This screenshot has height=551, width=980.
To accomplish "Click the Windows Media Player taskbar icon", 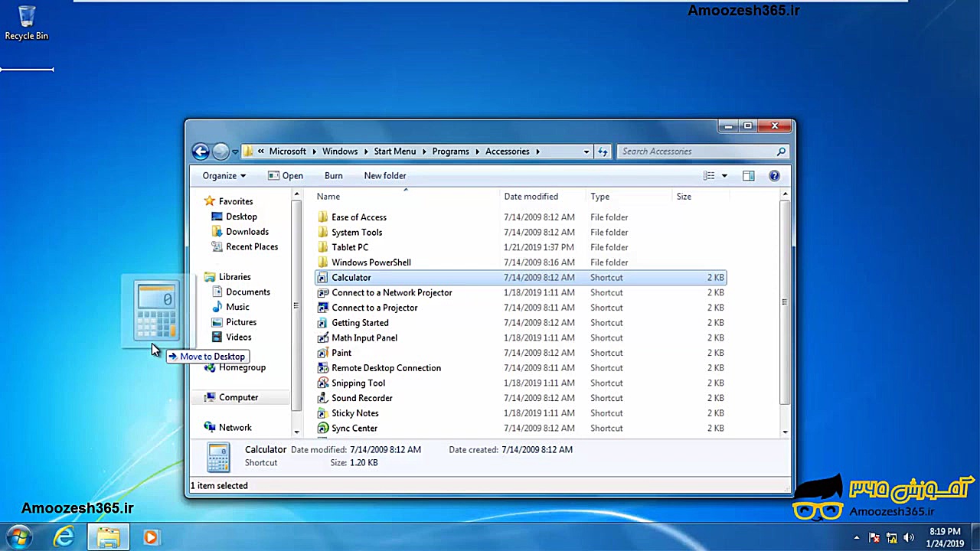I will (150, 537).
